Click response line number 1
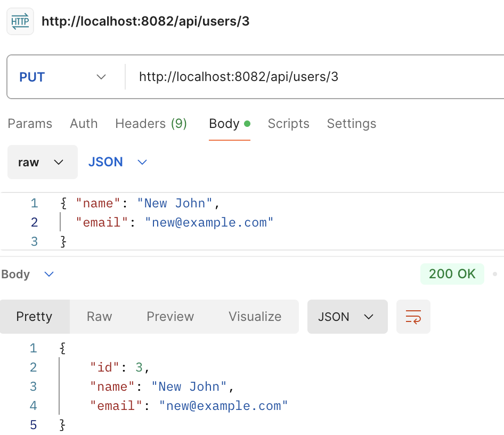This screenshot has width=504, height=435. [34, 348]
